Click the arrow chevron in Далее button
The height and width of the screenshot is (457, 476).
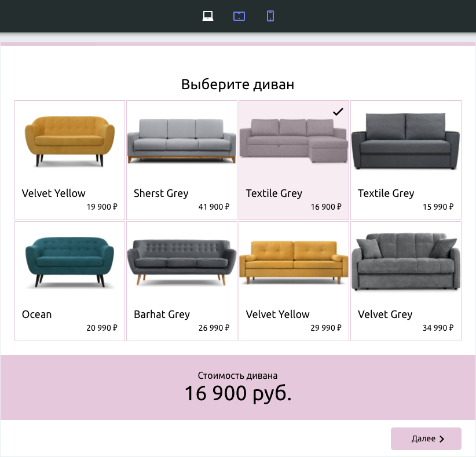tap(442, 439)
